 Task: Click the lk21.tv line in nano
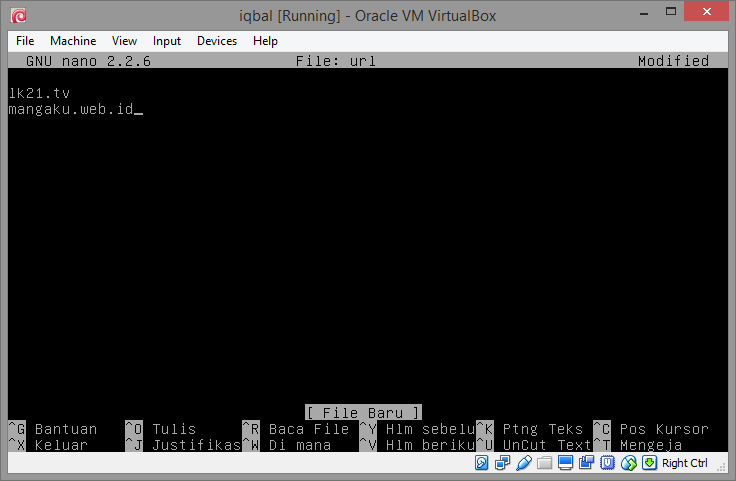(x=39, y=93)
